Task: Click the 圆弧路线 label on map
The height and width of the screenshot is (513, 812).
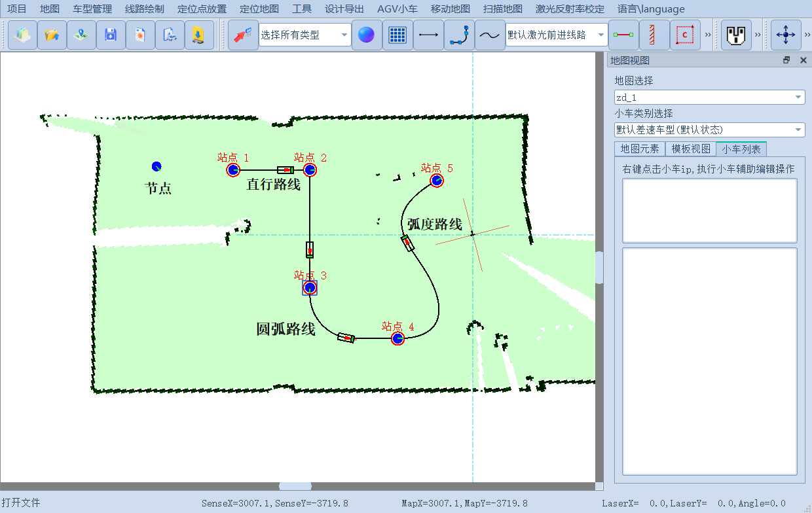Action: [286, 329]
